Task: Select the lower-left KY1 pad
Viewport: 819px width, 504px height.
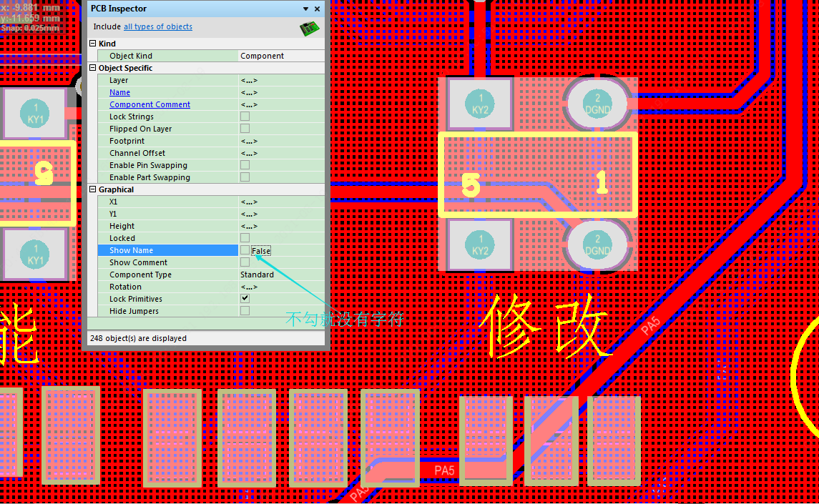Action: (36, 255)
